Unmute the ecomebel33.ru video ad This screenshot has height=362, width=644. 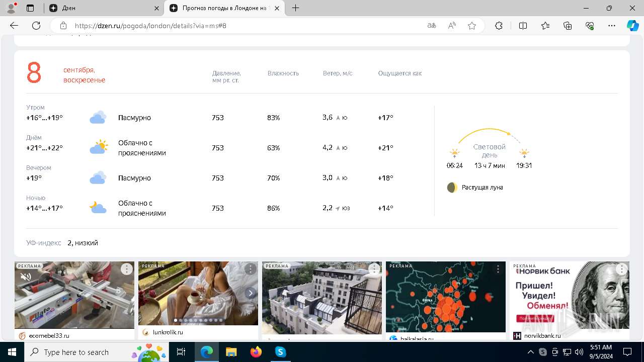click(26, 277)
